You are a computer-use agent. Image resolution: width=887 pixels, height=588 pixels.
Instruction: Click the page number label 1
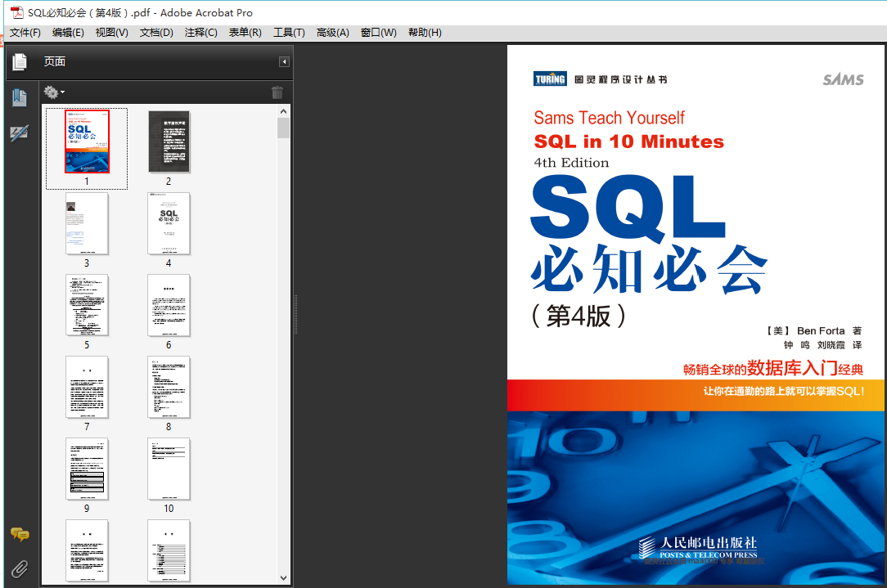pyautogui.click(x=87, y=182)
